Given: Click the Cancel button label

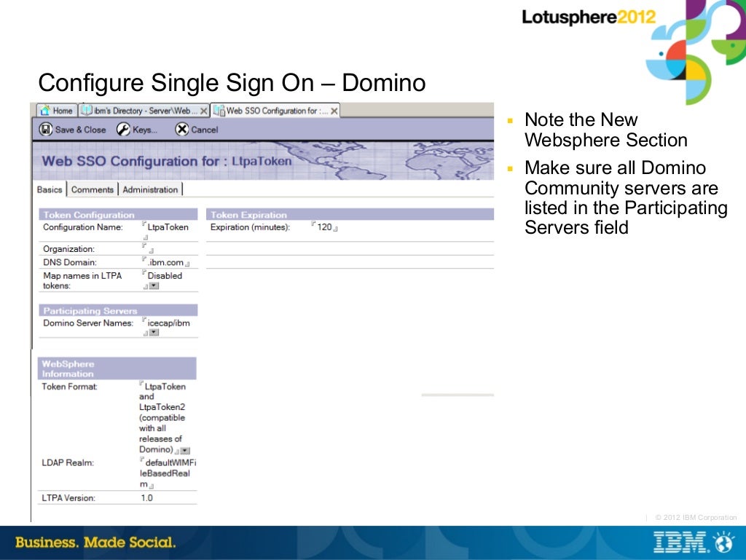Looking at the screenshot, I should pos(205,130).
